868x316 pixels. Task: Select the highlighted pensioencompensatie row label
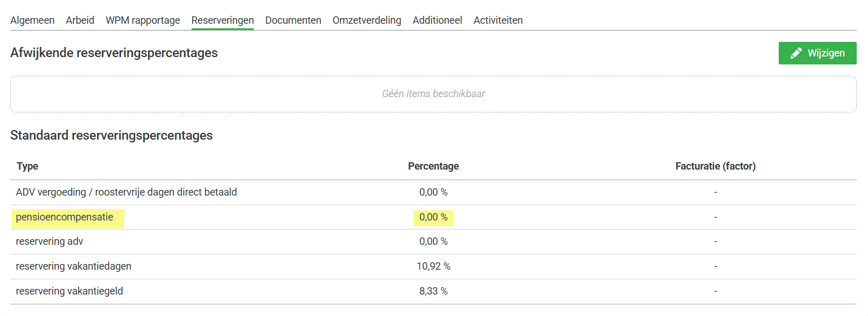pyautogui.click(x=64, y=217)
